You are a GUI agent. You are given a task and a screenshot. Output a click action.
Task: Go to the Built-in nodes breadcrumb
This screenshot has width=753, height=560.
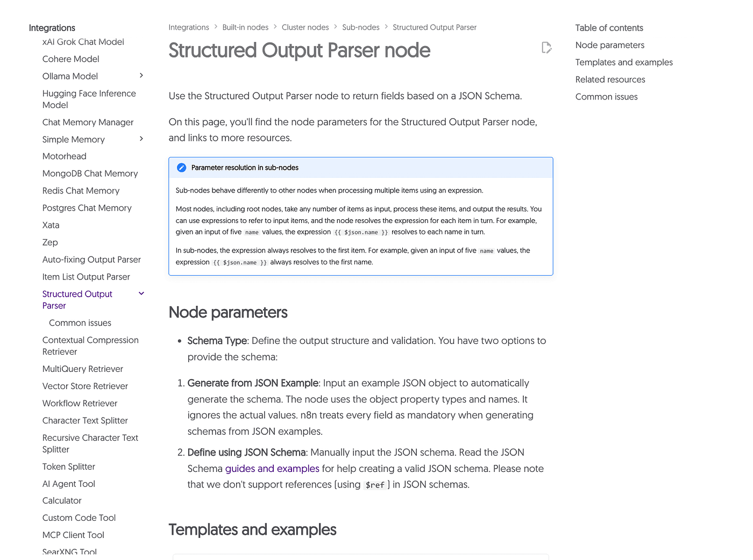tap(245, 27)
